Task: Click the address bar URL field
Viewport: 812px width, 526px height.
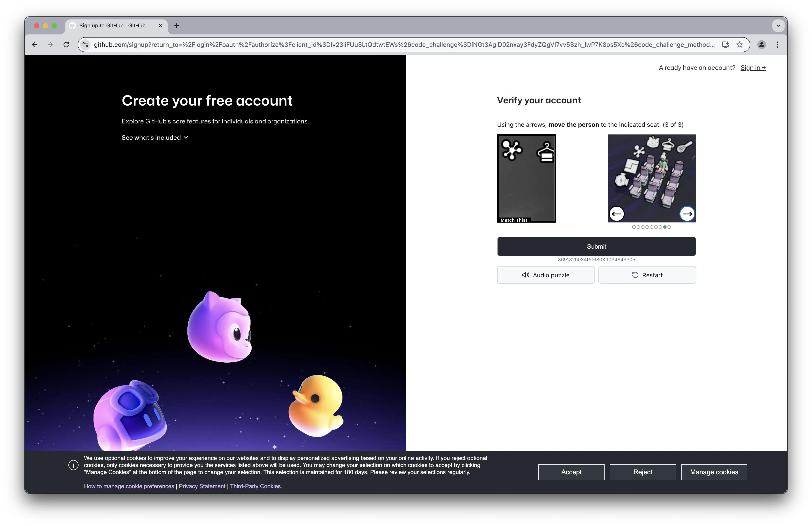Action: tap(403, 45)
